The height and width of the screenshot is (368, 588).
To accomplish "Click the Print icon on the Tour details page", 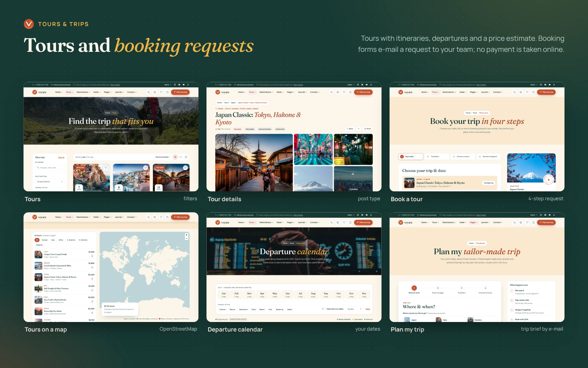I will click(368, 129).
